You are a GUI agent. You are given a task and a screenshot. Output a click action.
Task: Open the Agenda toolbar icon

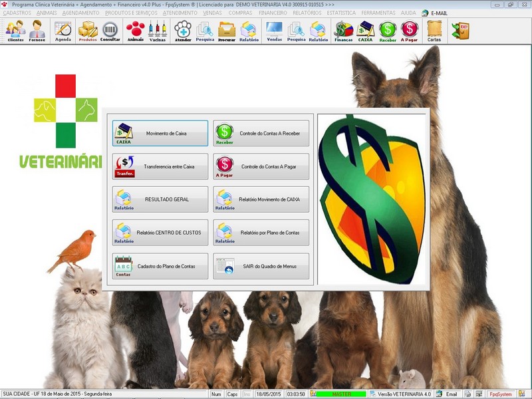tap(63, 31)
